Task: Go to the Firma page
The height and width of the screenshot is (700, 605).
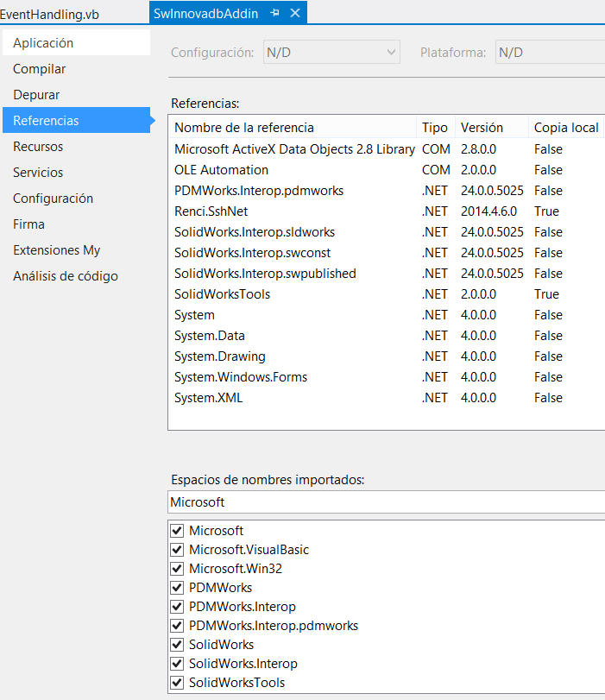Action: pos(76,224)
